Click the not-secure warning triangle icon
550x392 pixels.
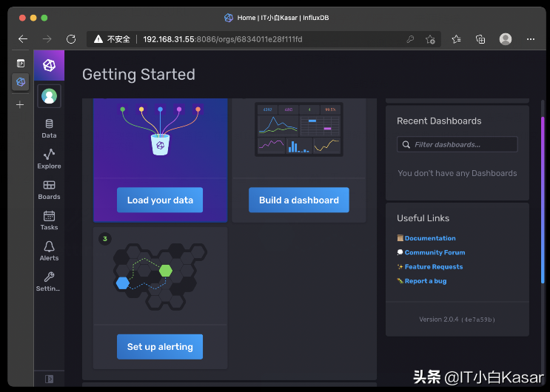coord(98,39)
